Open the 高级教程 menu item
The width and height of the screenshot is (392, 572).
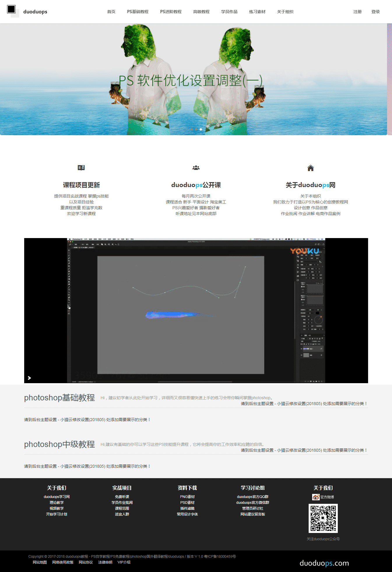pyautogui.click(x=201, y=12)
